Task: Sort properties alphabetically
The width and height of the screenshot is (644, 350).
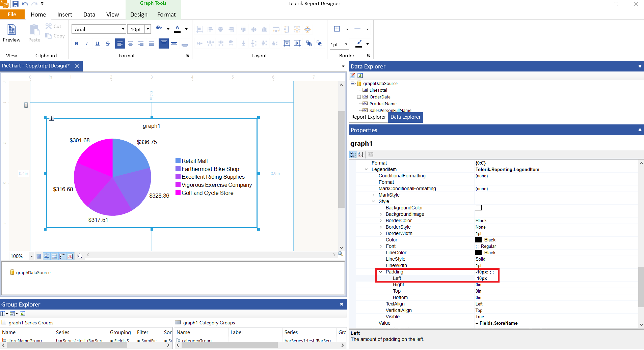Action: (x=361, y=155)
